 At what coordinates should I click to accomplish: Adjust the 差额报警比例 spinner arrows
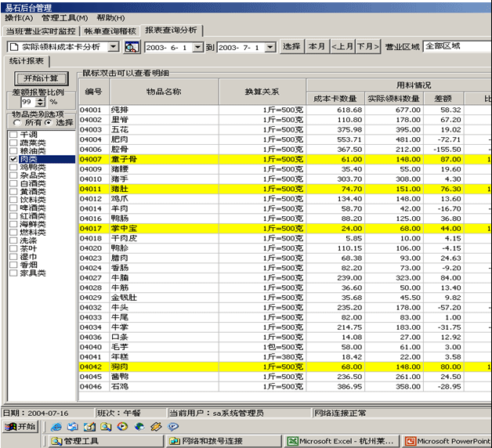(42, 102)
